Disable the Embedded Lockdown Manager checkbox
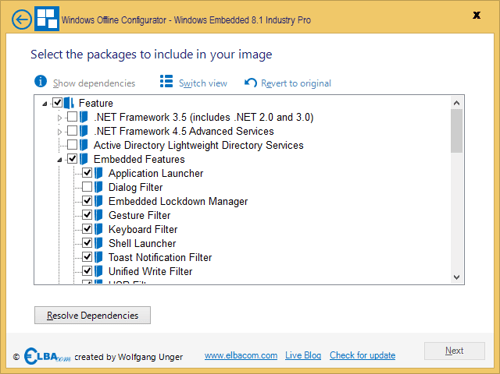Image resolution: width=500 pixels, height=374 pixels. 87,201
